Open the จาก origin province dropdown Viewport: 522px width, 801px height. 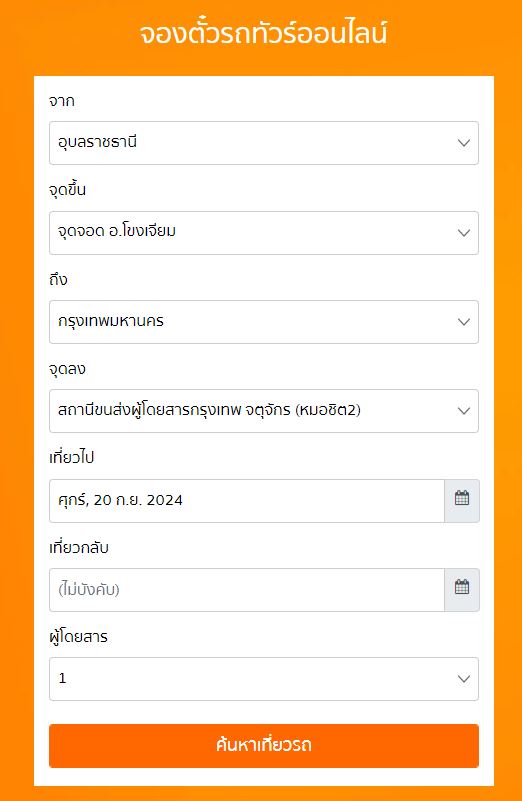pyautogui.click(x=264, y=143)
